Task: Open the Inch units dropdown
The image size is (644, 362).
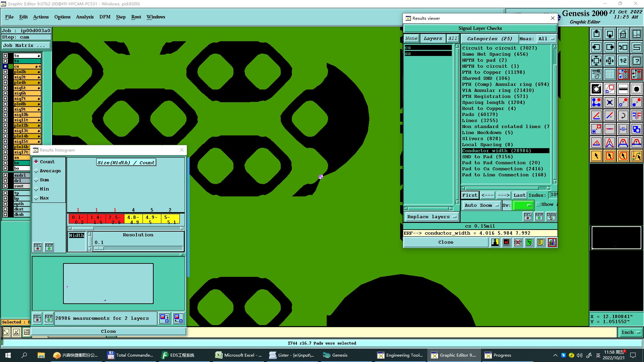Action: coord(630,332)
